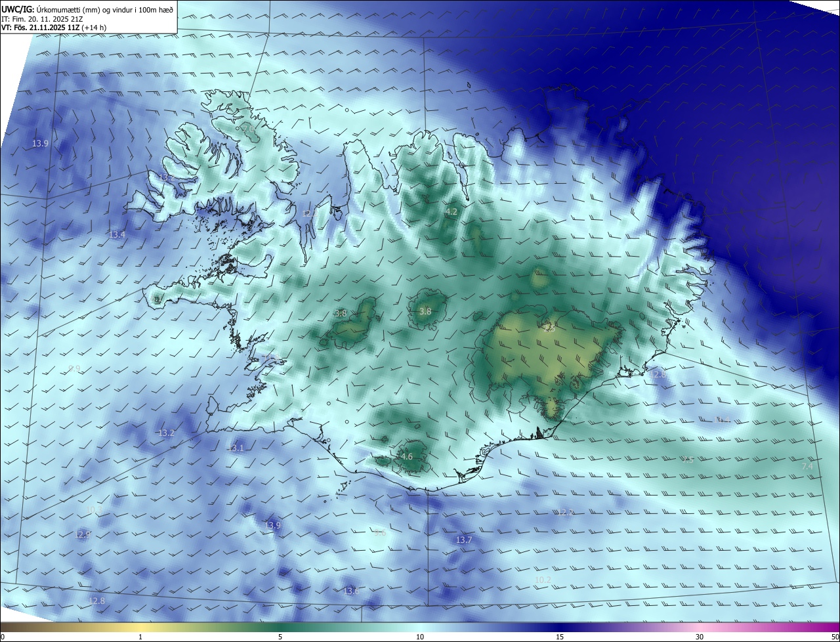Click the valid time 'VT: Fös. 21.11.2025 11Z'
Viewport: 840px width, 642px height.
(40, 28)
